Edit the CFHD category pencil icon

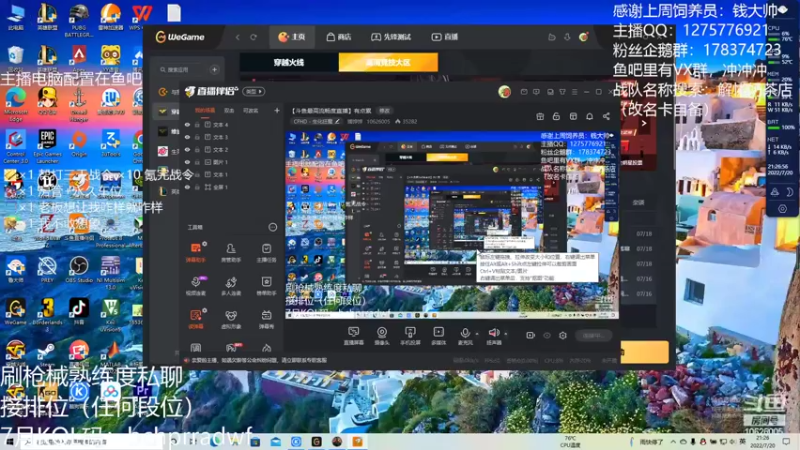point(337,122)
